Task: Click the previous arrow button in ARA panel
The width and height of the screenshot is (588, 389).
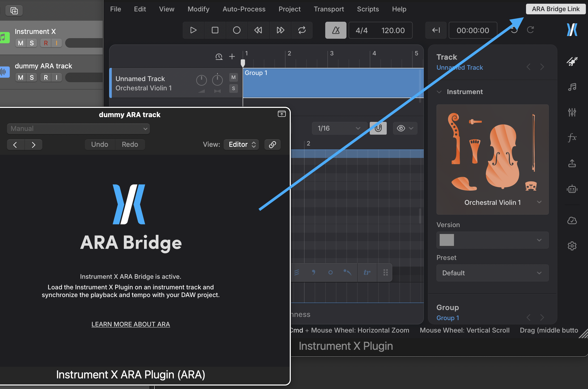Action: [x=15, y=145]
